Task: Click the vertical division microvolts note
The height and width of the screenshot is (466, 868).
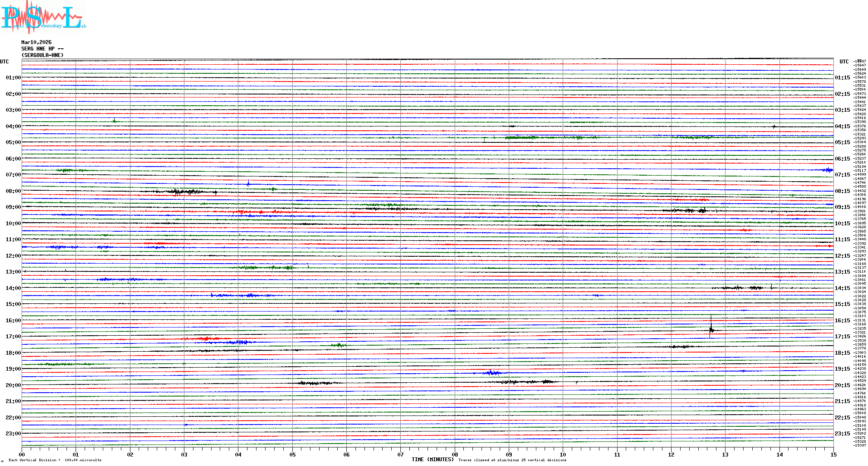Action: (55, 460)
